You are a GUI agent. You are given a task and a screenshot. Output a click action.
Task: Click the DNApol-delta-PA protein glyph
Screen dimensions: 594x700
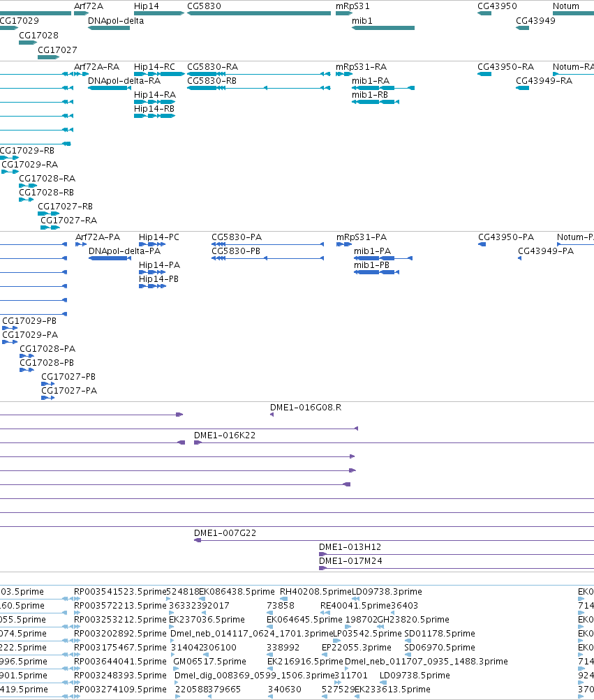click(x=110, y=258)
